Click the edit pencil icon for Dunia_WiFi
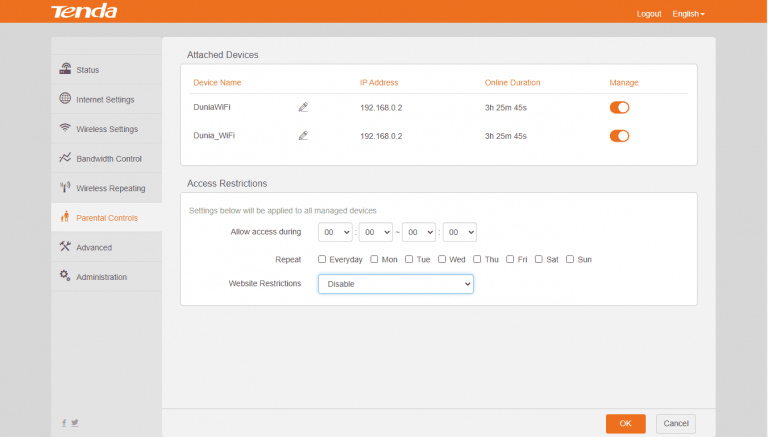Viewport: 768px width, 437px height. coord(303,136)
